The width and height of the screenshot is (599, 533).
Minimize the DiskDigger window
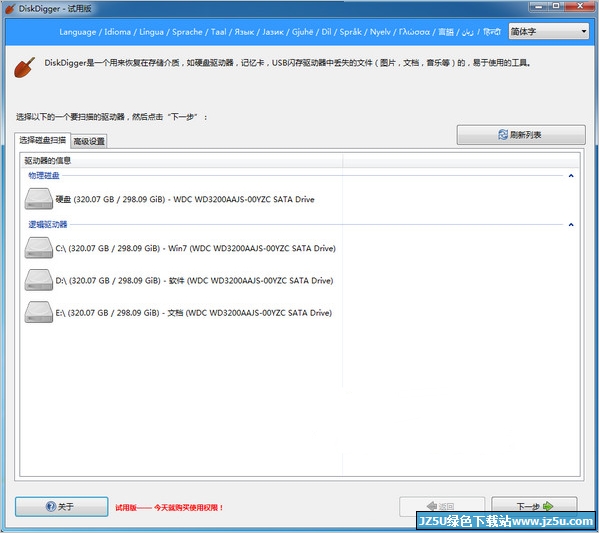click(539, 6)
